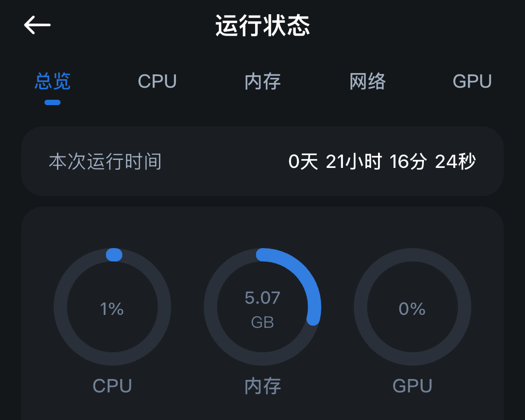Viewport: 525px width, 420px height.
Task: Tap the 1% value inside the CPU gauge
Action: pyautogui.click(x=112, y=309)
